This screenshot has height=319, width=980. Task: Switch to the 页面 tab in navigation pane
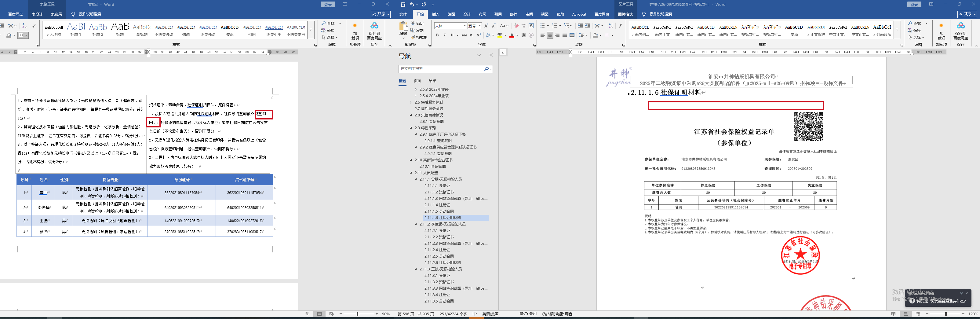pyautogui.click(x=417, y=81)
